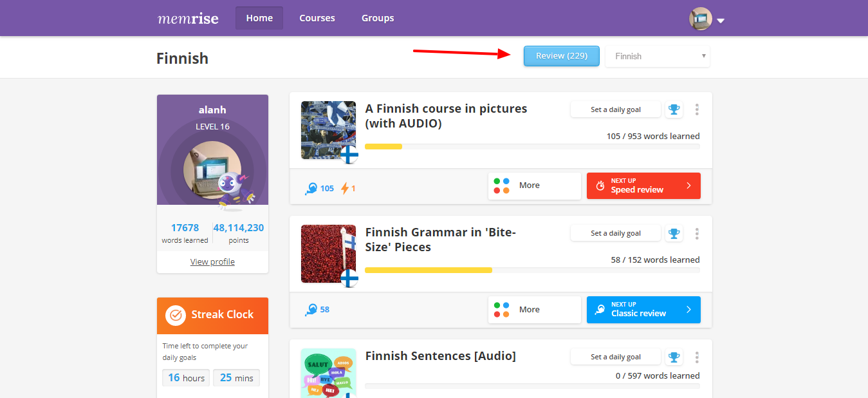Open More for Finnish course in pictures

535,185
